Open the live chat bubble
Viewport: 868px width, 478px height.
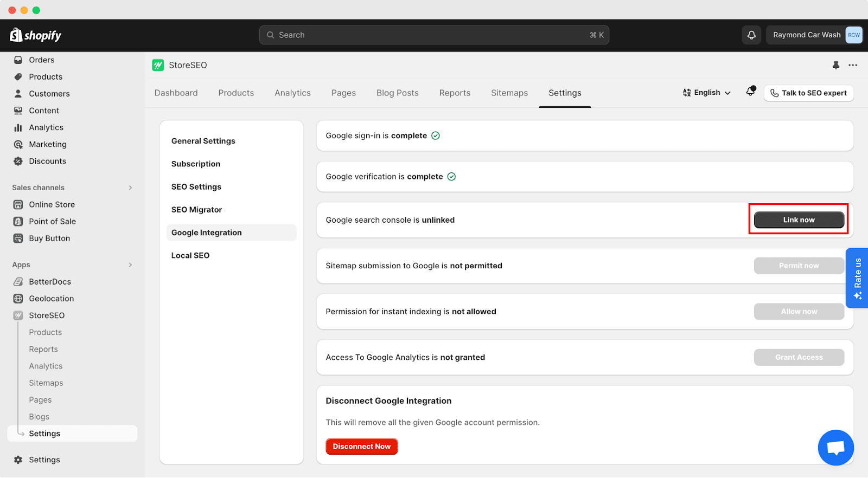pyautogui.click(x=835, y=448)
